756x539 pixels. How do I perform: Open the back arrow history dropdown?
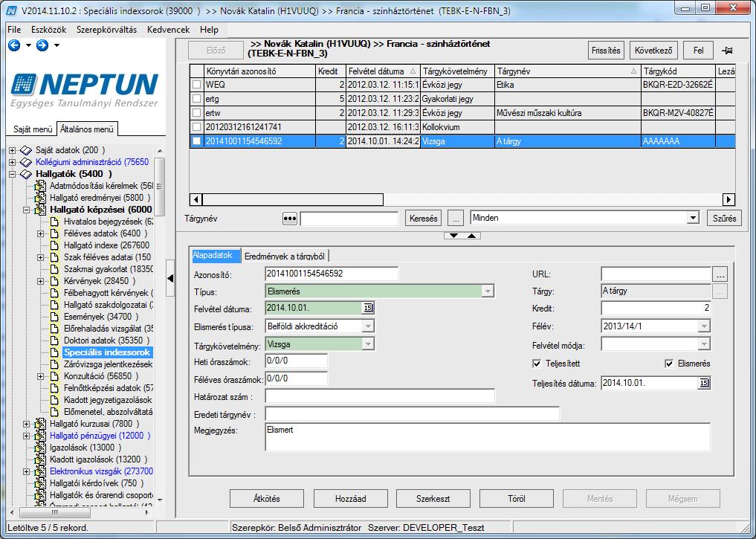[28, 45]
